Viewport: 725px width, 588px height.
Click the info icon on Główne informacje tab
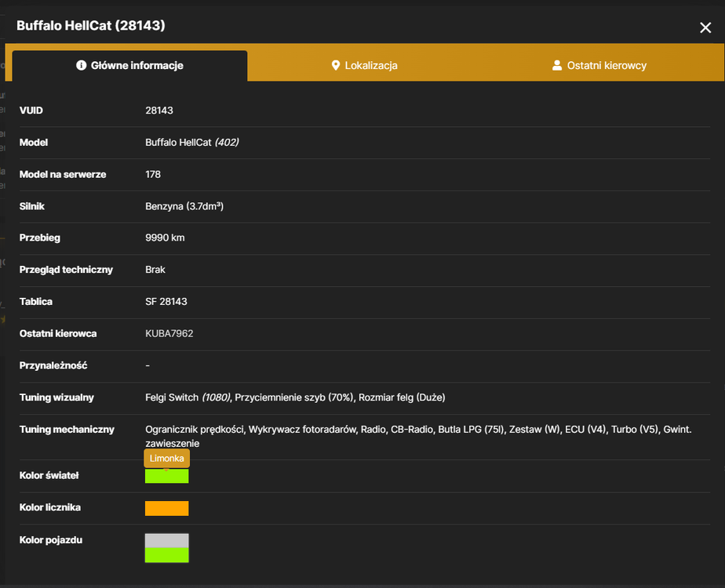click(82, 66)
